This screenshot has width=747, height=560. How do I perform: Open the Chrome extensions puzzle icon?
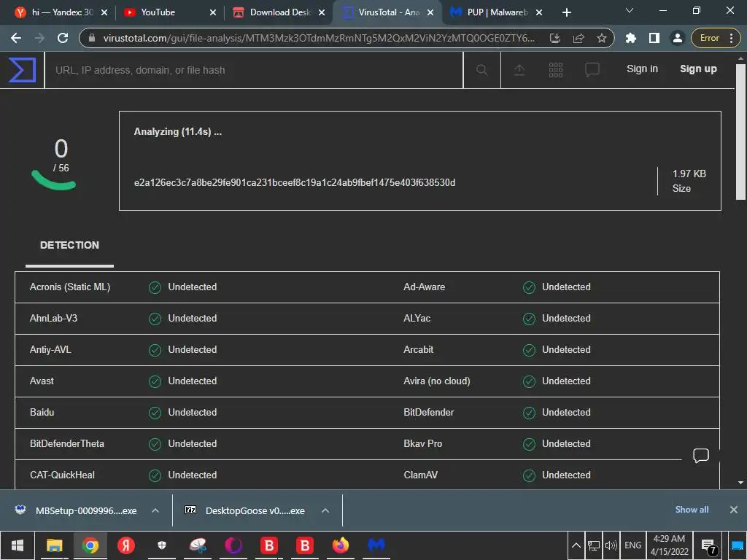pyautogui.click(x=631, y=38)
